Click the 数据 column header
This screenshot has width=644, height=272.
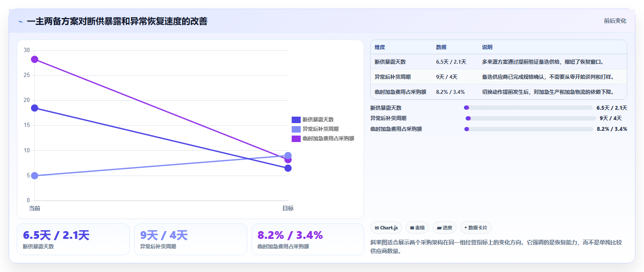coord(441,47)
